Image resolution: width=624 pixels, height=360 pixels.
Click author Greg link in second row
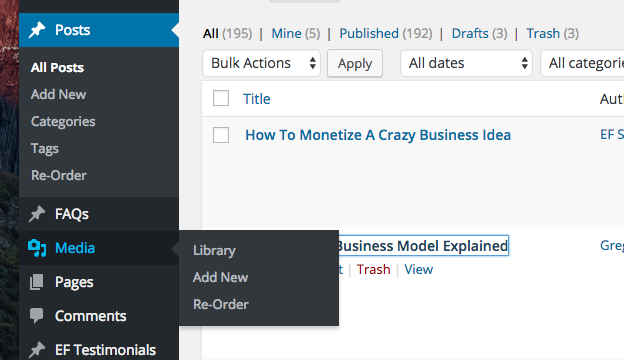click(x=612, y=245)
